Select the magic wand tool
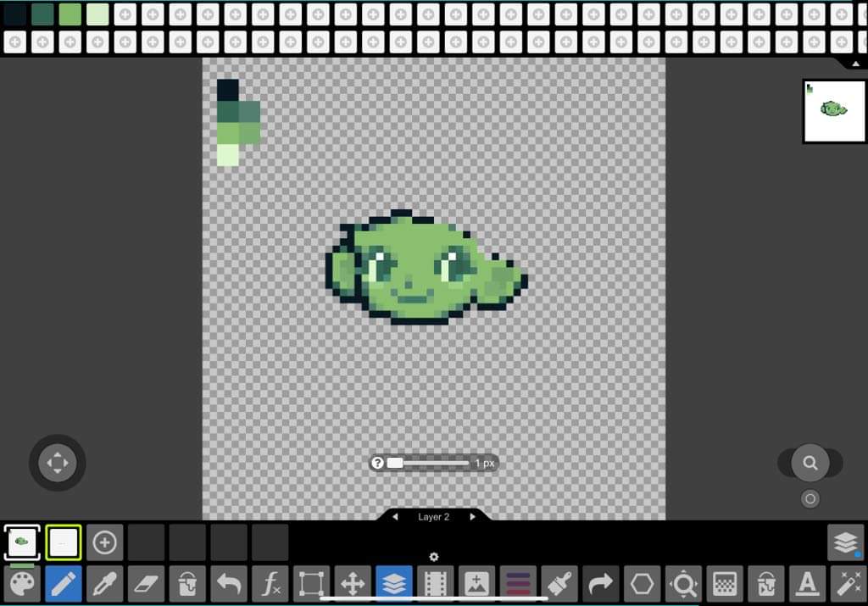868x606 pixels. coord(849,583)
